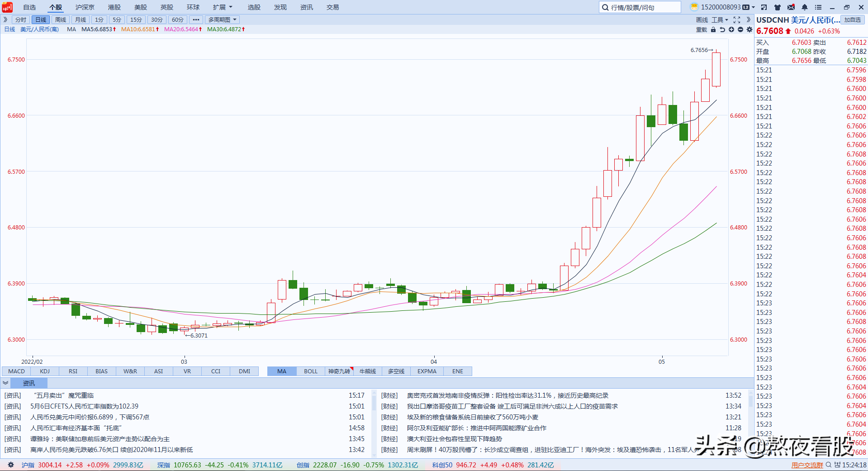Open the mail messages icon

tap(791, 7)
